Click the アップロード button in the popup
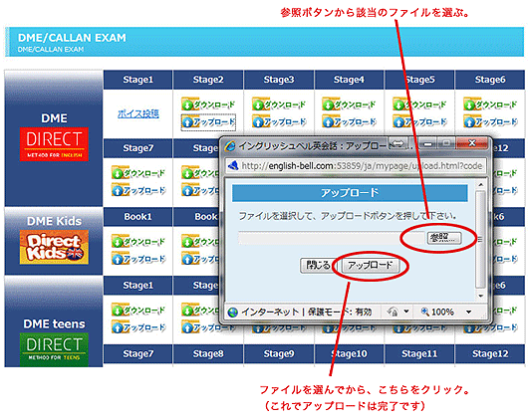528x420 pixels. [371, 266]
